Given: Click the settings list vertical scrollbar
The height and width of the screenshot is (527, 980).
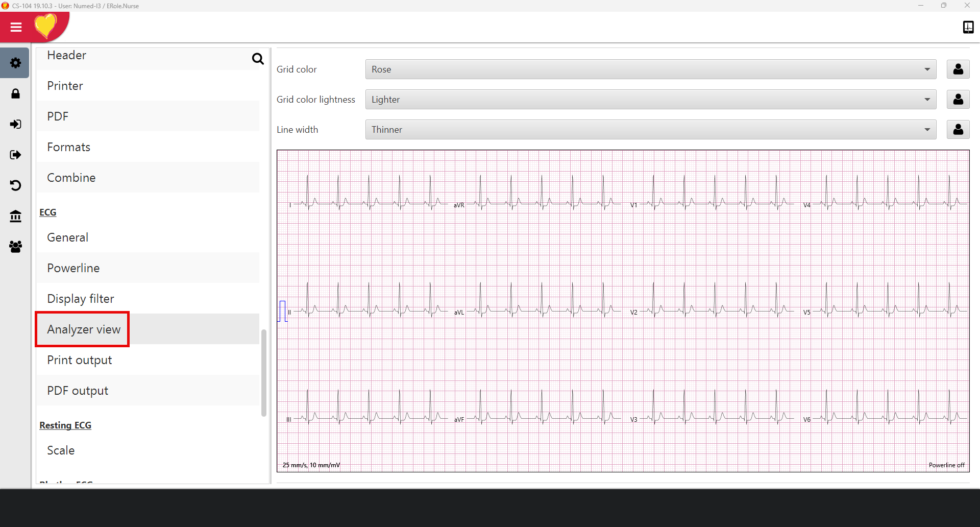Looking at the screenshot, I should point(264,373).
